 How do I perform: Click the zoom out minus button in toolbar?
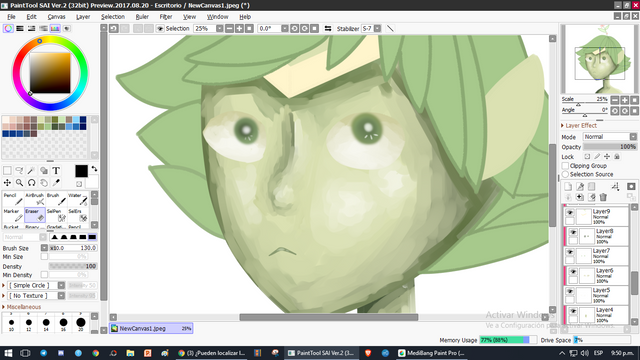(230, 29)
